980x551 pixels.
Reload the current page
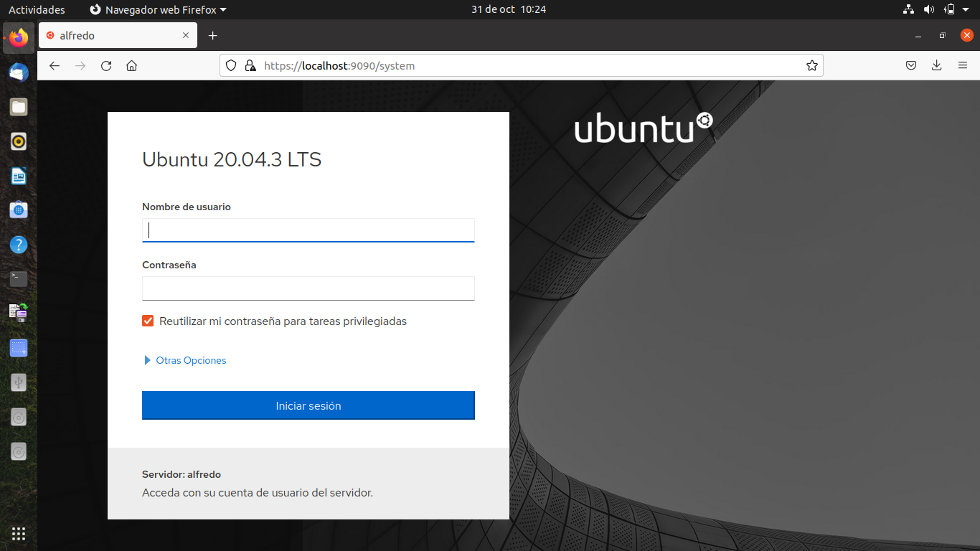click(x=106, y=65)
